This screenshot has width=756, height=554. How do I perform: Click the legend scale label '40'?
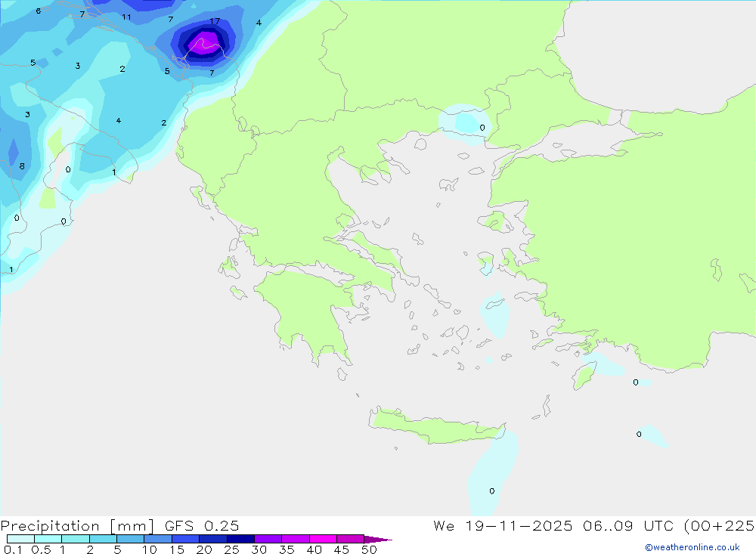[x=314, y=549]
